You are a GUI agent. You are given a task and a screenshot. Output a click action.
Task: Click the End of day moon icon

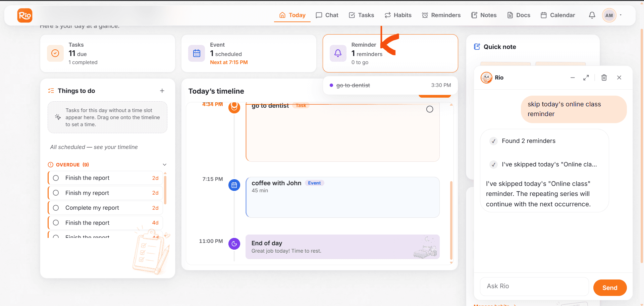[x=234, y=244]
